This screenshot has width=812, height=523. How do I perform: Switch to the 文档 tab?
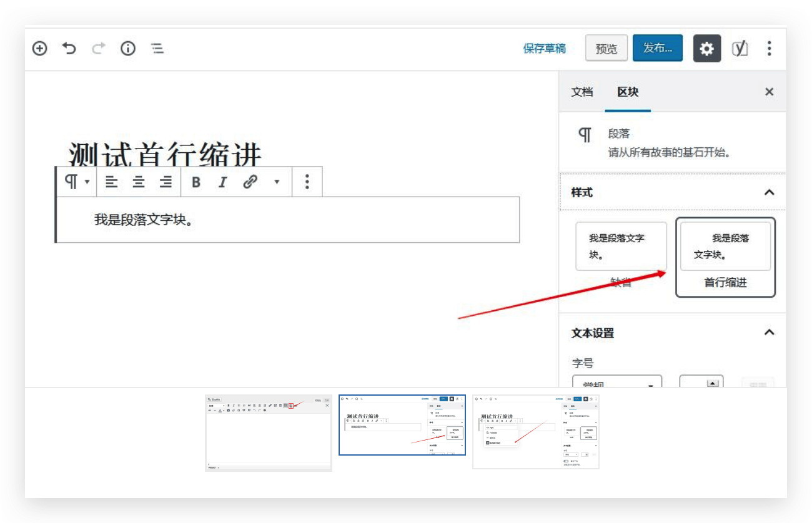[582, 92]
